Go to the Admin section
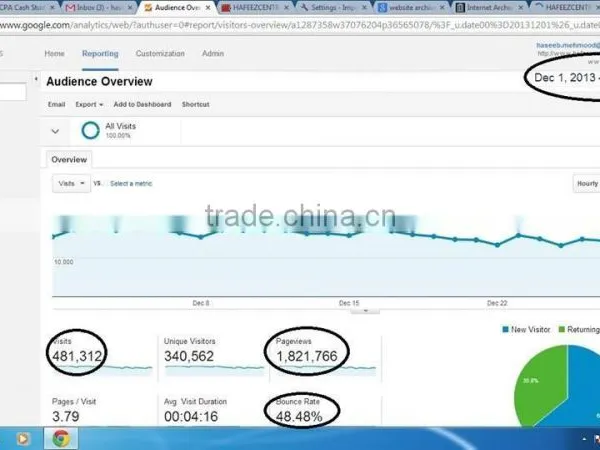This screenshot has height=450, width=600. point(213,54)
